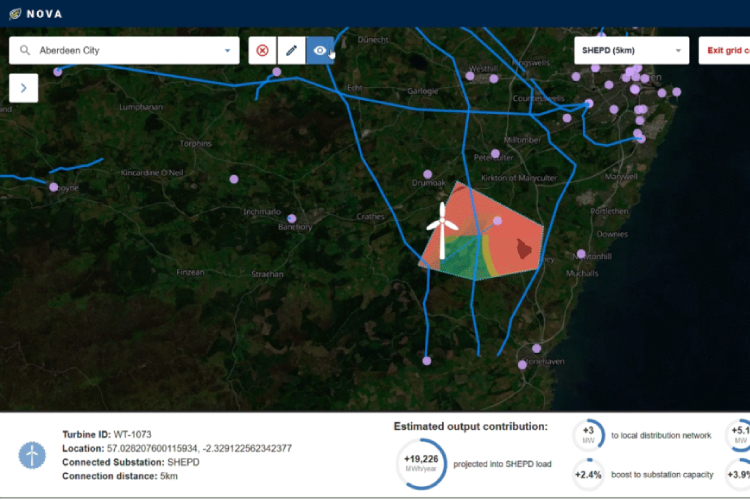Click the Exit grid button
The height and width of the screenshot is (500, 750).
(727, 50)
